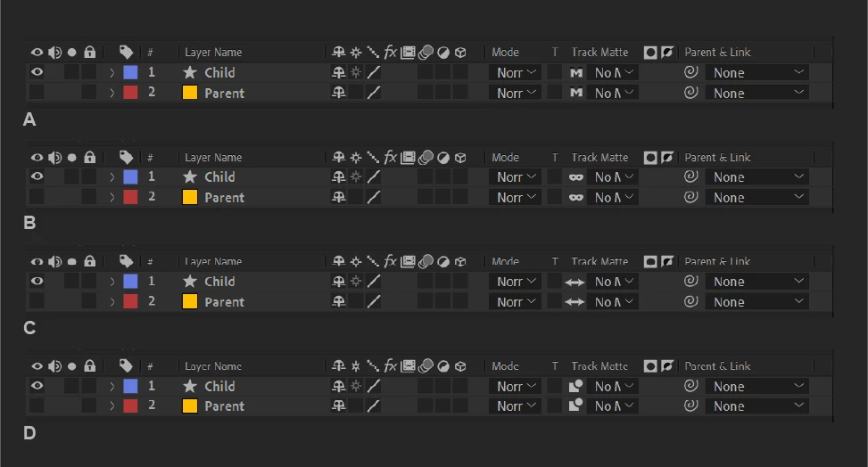Click the Child layer's blue label swatch in panel C
The image size is (868, 467).
click(x=130, y=281)
